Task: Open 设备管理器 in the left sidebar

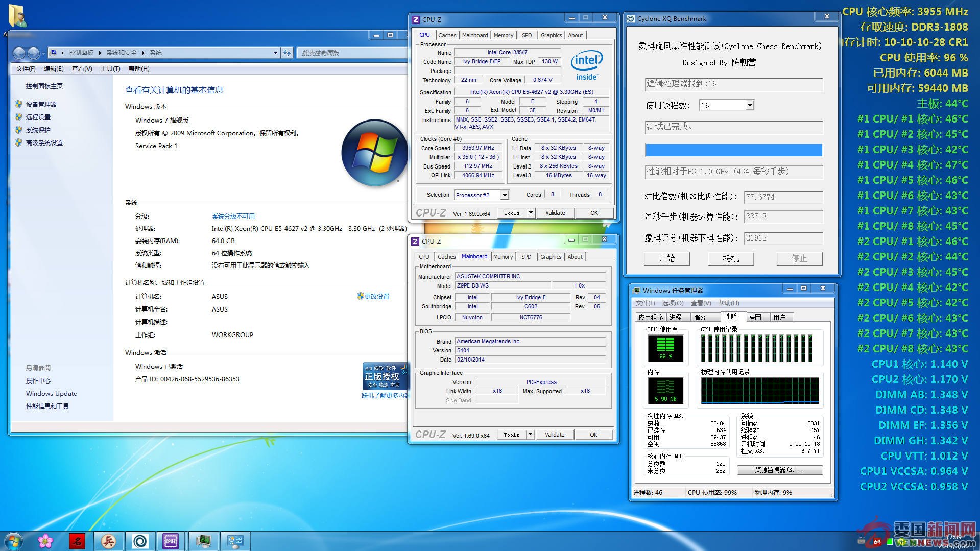Action: pos(41,104)
